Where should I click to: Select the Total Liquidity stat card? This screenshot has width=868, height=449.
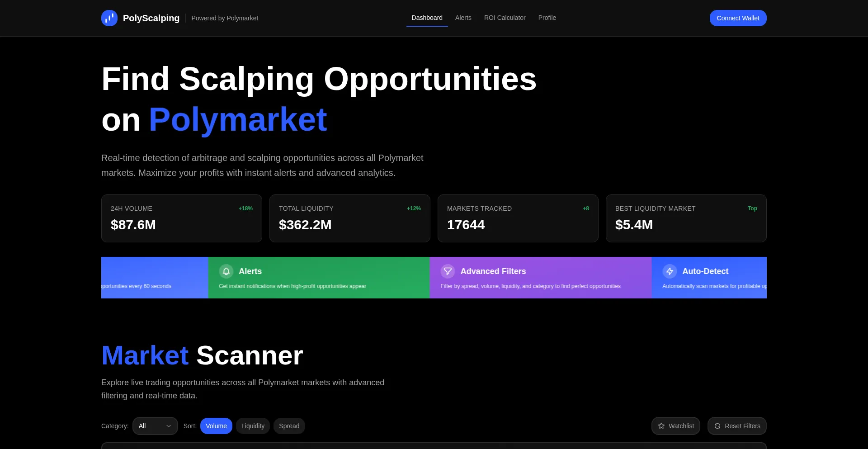pyautogui.click(x=349, y=218)
